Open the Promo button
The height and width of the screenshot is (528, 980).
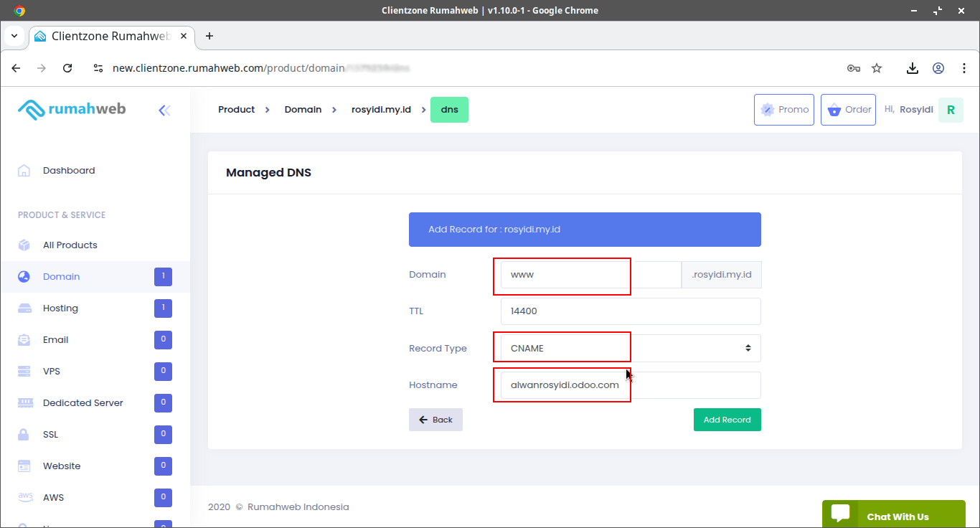tap(783, 110)
